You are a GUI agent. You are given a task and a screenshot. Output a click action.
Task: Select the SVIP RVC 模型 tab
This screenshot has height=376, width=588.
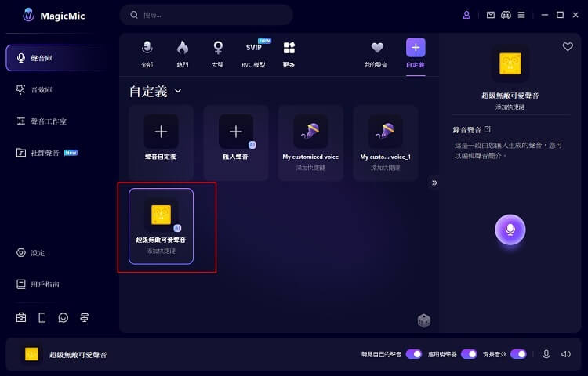tap(253, 55)
